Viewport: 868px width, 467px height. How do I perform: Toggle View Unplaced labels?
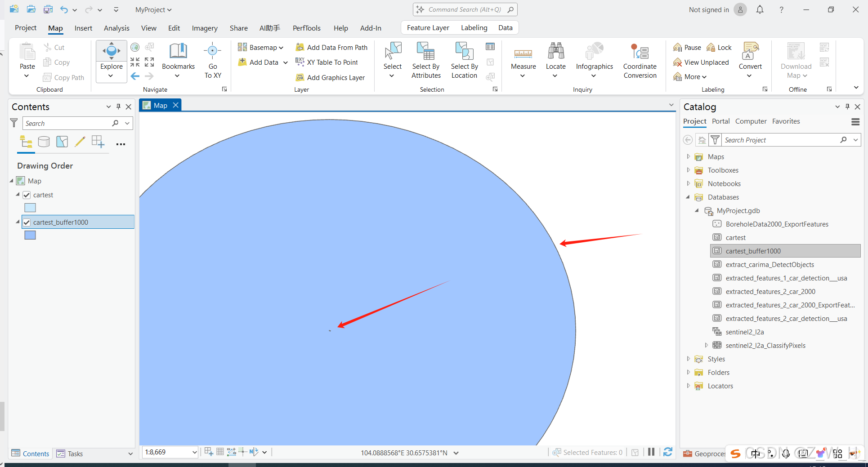701,62
